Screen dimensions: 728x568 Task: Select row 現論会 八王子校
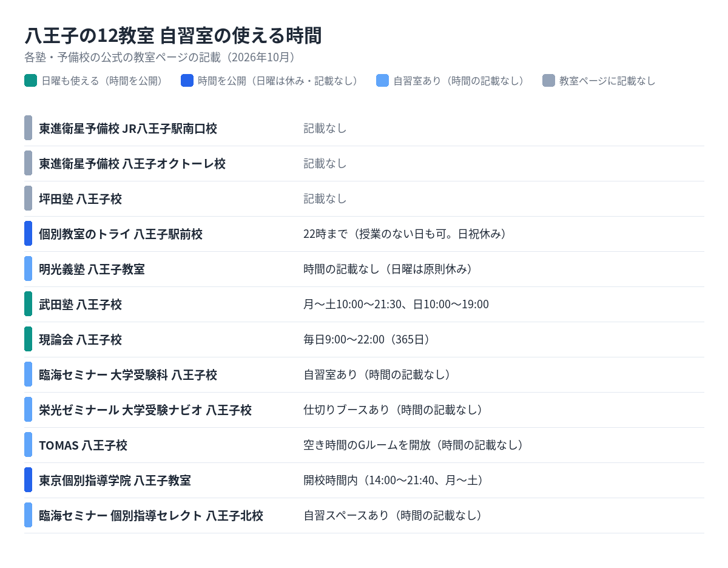(x=364, y=339)
